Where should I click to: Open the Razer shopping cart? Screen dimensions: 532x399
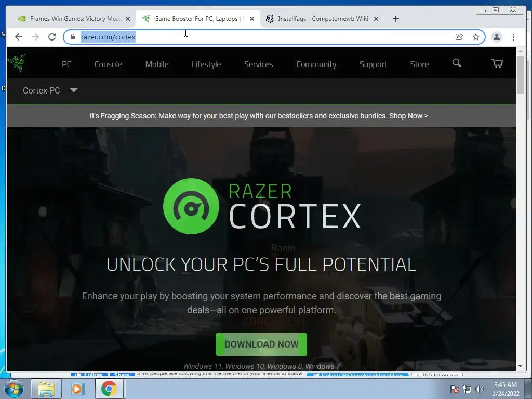pyautogui.click(x=497, y=63)
